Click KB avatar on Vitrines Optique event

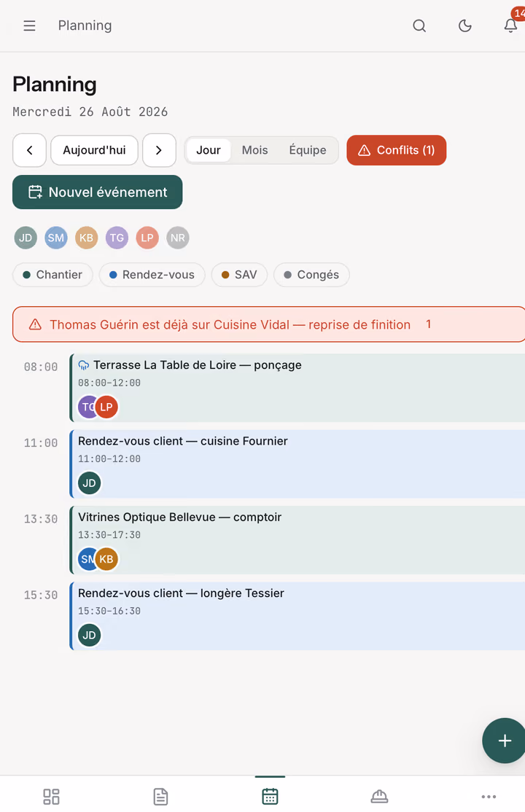pos(106,559)
